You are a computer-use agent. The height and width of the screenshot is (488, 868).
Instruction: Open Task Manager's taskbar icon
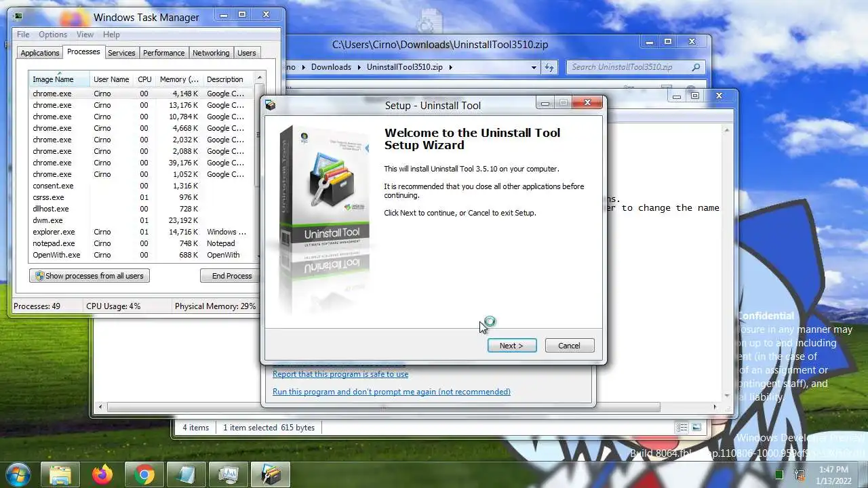point(228,474)
